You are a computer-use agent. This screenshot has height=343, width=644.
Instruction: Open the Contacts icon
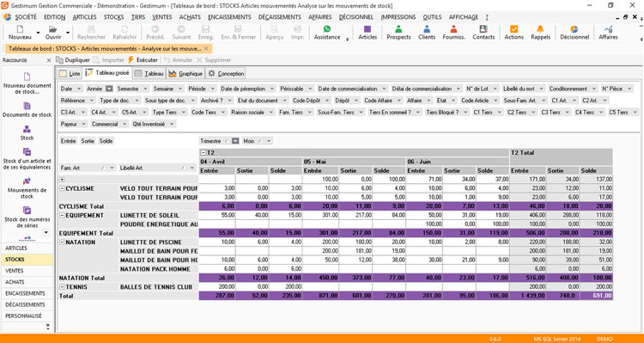483,29
